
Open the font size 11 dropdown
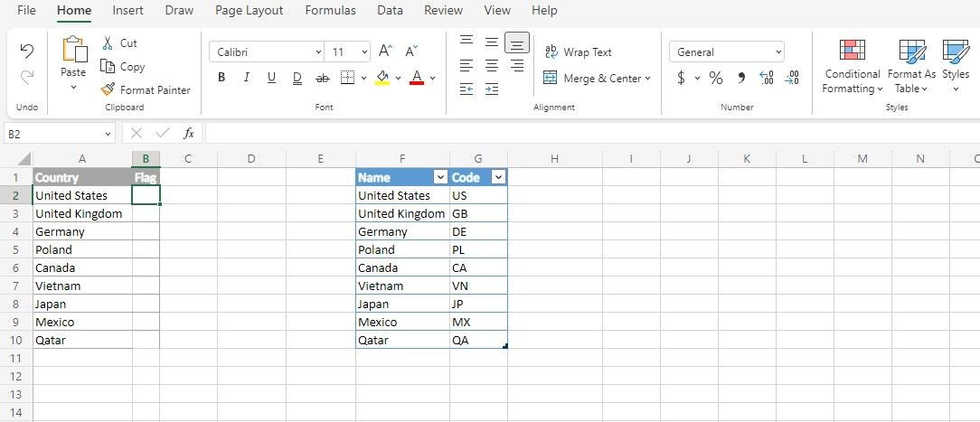pyautogui.click(x=365, y=52)
